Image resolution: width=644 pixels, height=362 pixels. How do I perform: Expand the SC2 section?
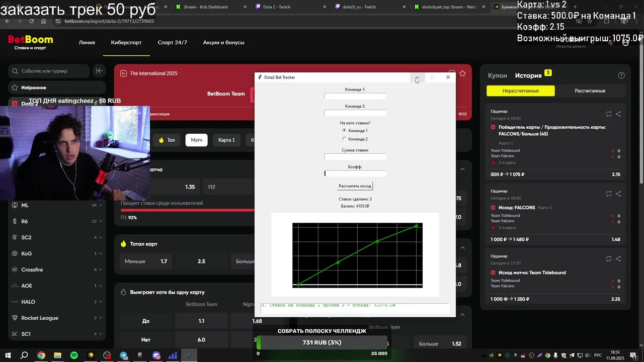(101, 237)
